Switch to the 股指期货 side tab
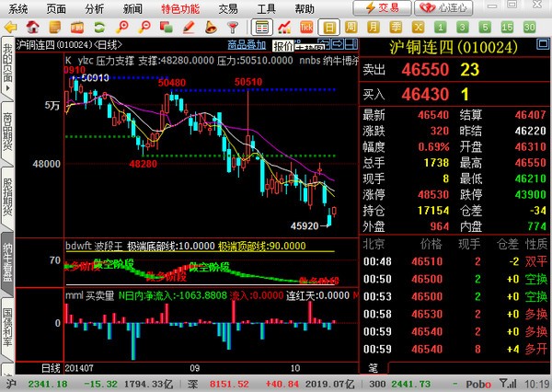 click(x=7, y=197)
